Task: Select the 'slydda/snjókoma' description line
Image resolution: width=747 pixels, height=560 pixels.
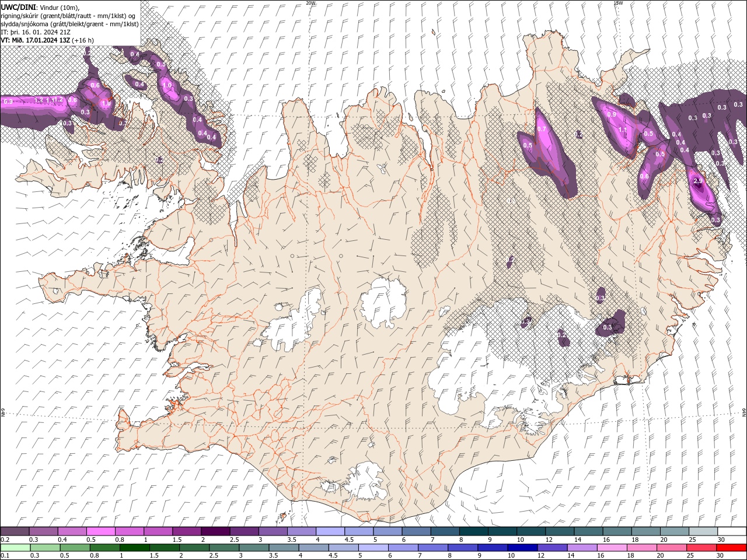Action: (69, 24)
